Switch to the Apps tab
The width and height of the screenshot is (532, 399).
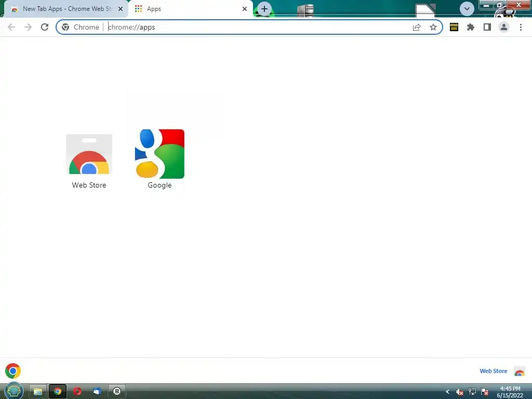pyautogui.click(x=190, y=9)
